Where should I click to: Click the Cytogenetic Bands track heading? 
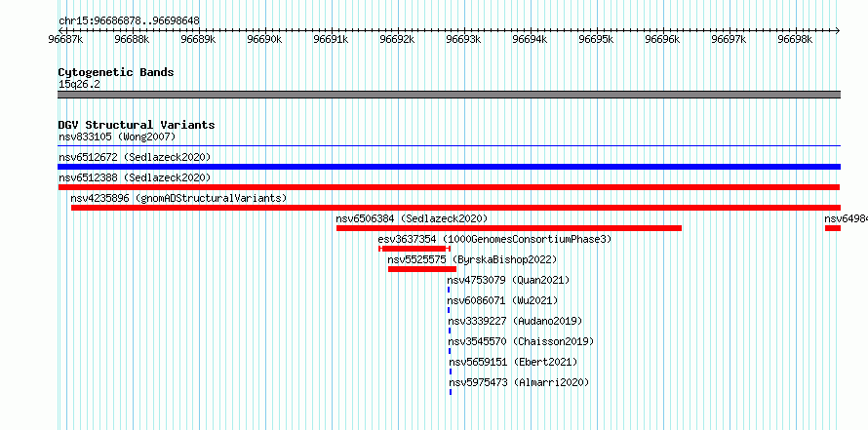point(116,72)
